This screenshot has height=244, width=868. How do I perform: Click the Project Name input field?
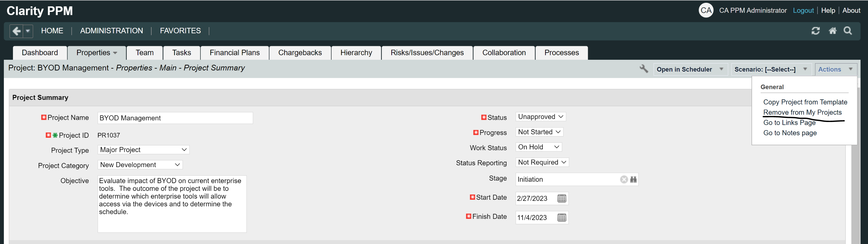pyautogui.click(x=175, y=118)
